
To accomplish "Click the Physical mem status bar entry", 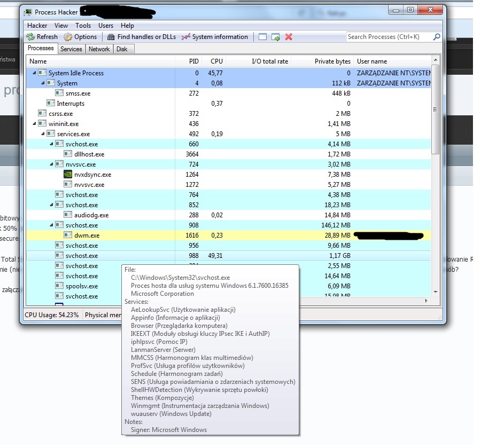I will tap(103, 315).
